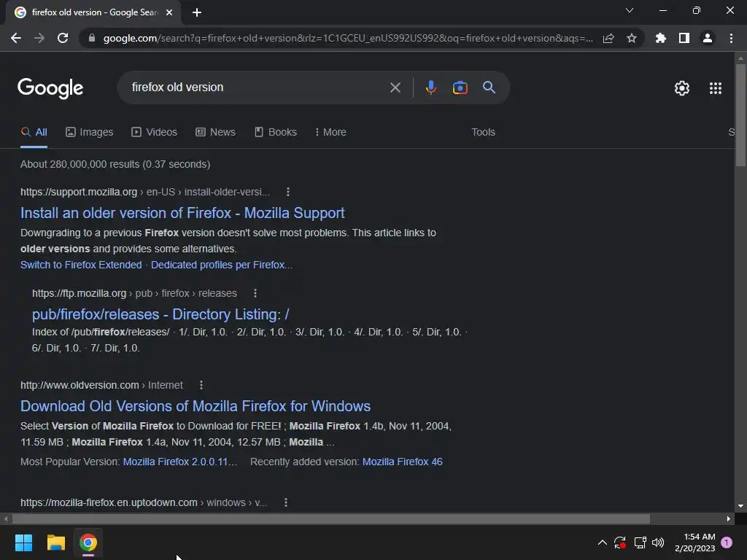Open more options for oldversion.com result
747x560 pixels.
coord(201,385)
